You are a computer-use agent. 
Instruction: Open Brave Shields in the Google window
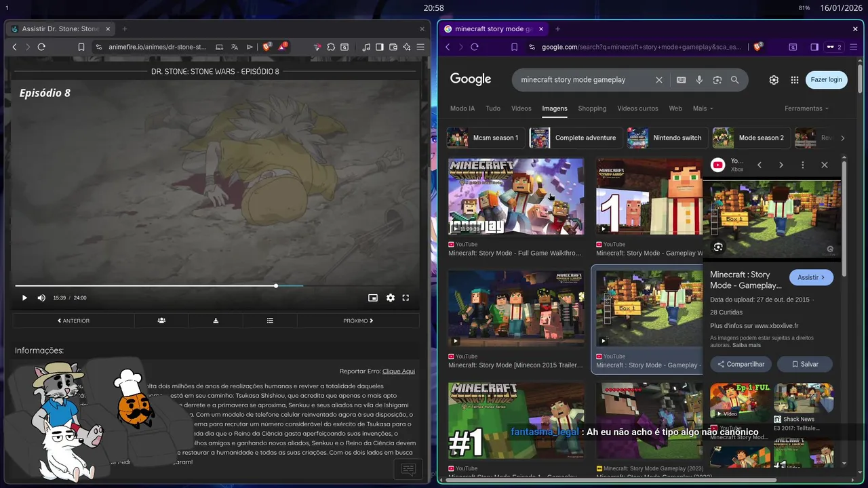point(758,47)
